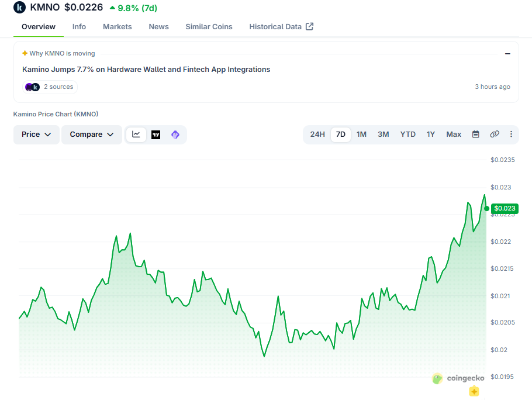Open the calendar date range picker
This screenshot has height=400, width=532.
click(x=476, y=135)
